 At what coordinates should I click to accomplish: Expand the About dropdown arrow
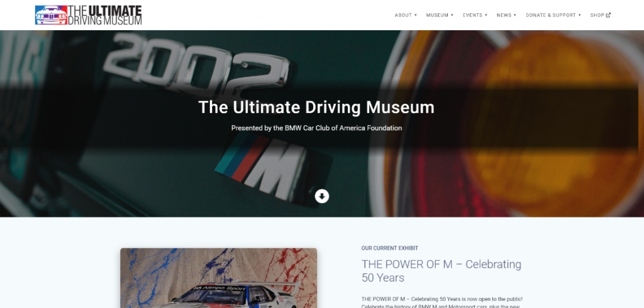point(416,15)
